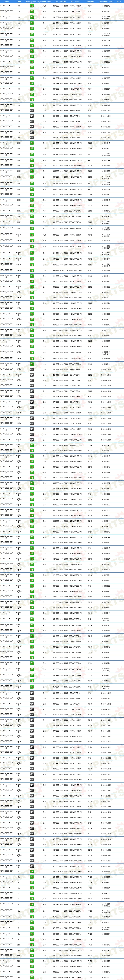Click the Rodzaj paliwa column header
The image size is (124, 980).
click(31, 2)
